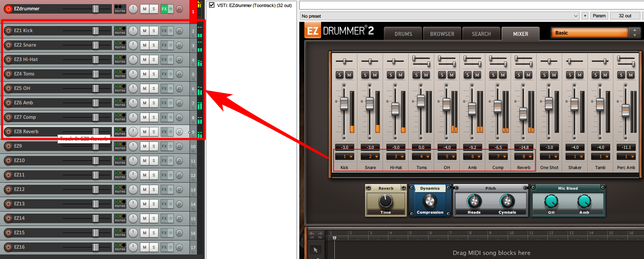Screen dimensions: 644x259
Task: Click the OH channel fader in mixer
Action: coord(446,104)
